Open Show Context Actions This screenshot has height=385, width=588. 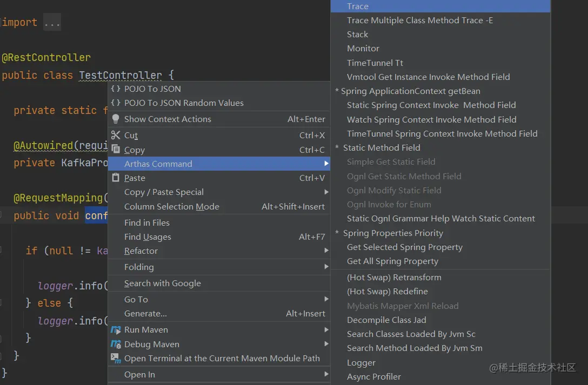point(219,119)
